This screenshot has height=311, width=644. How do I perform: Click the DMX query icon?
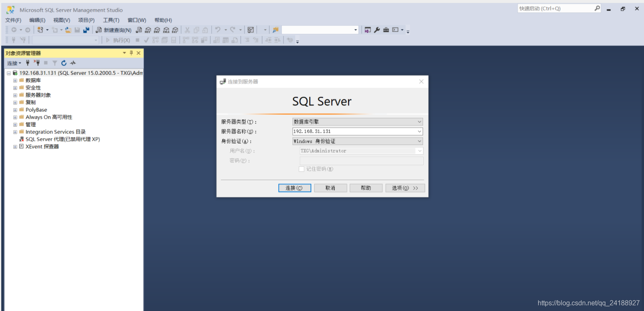pyautogui.click(x=157, y=30)
